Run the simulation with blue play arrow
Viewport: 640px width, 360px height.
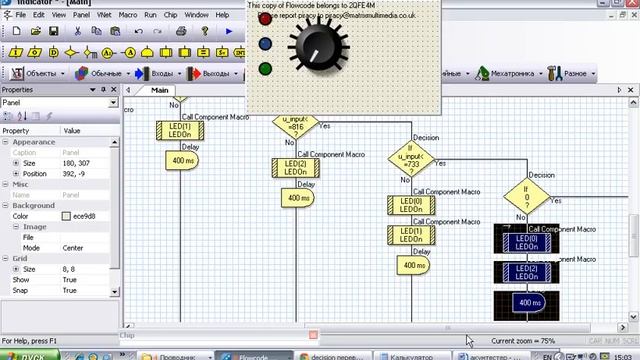[x=229, y=31]
